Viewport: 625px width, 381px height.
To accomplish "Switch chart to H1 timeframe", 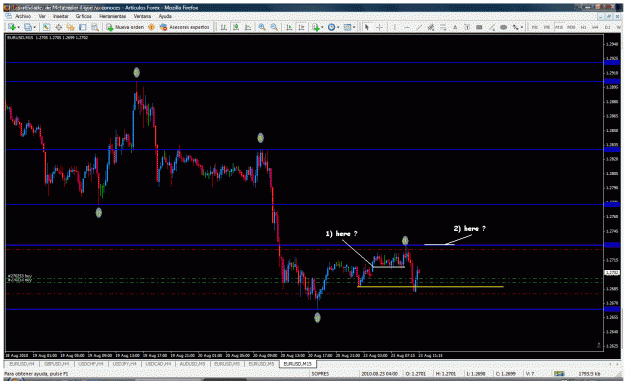I will tap(584, 27).
